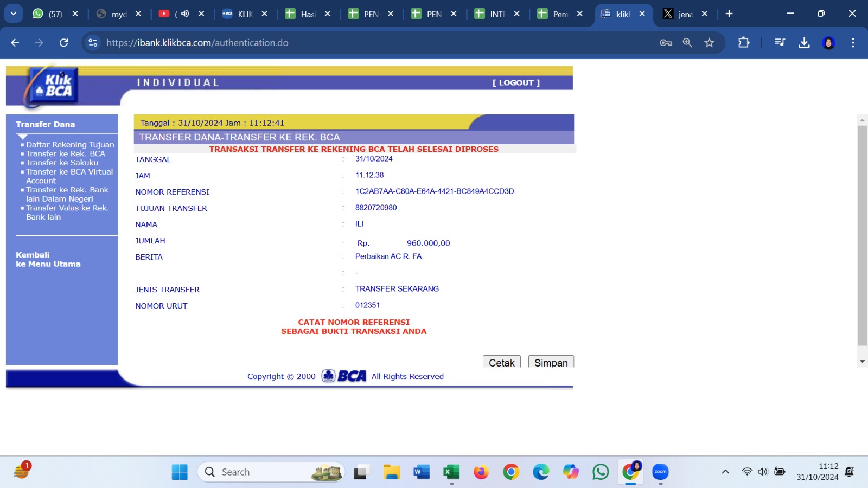Click the page vertical scrollbar
This screenshot has width=868, height=488.
(862, 235)
